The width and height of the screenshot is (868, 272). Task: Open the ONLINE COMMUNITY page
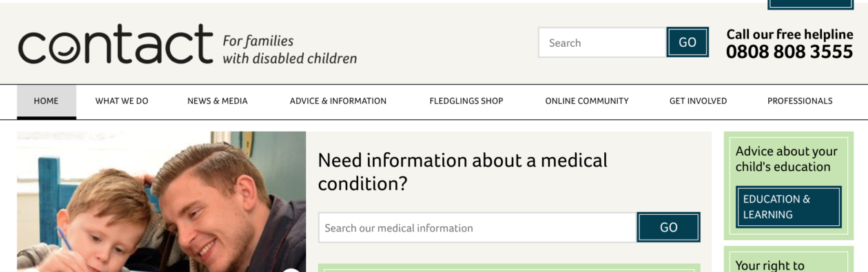(587, 101)
